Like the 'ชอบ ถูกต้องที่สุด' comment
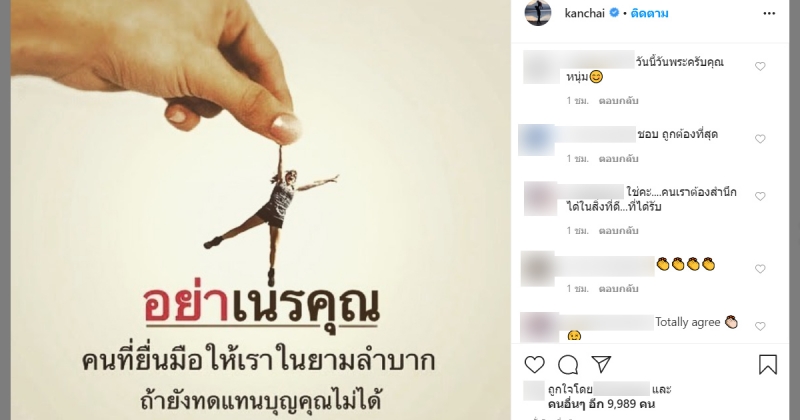The height and width of the screenshot is (420, 800). pyautogui.click(x=760, y=139)
